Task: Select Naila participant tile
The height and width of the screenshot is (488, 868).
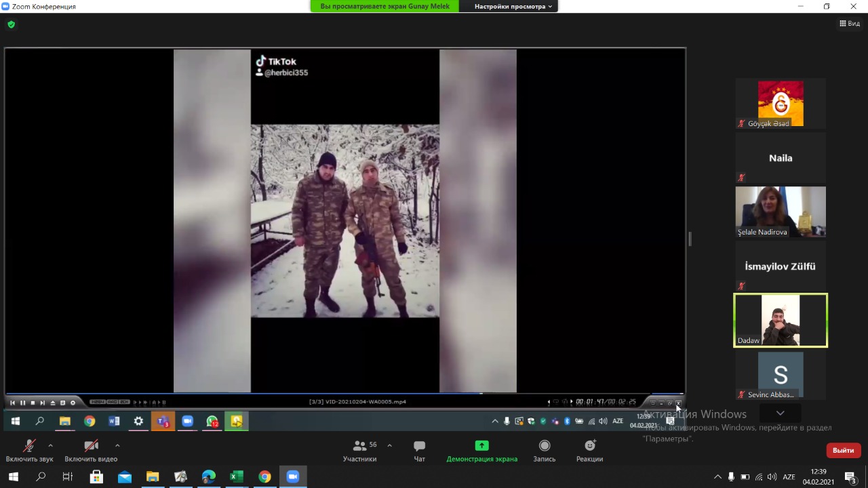Action: point(781,157)
